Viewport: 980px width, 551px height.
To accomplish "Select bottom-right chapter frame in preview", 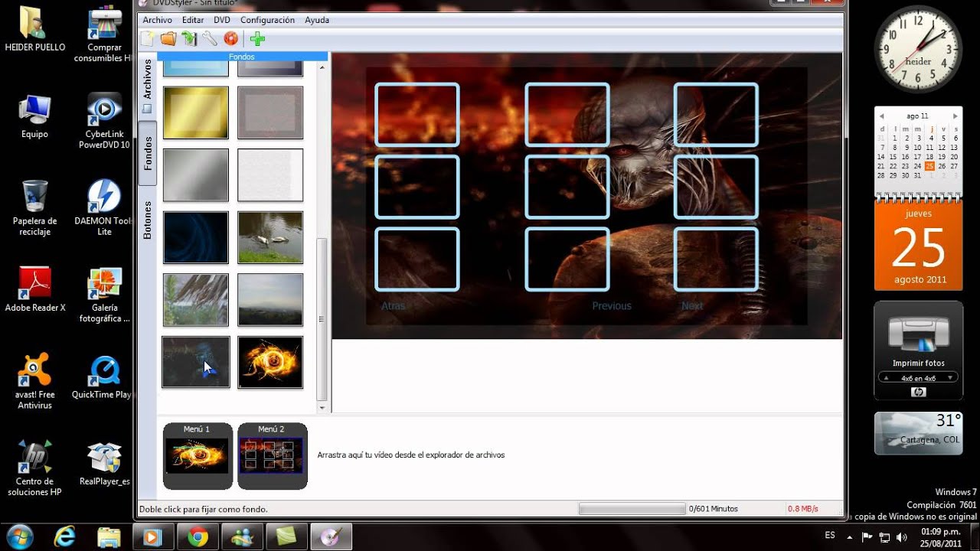I will coord(716,259).
